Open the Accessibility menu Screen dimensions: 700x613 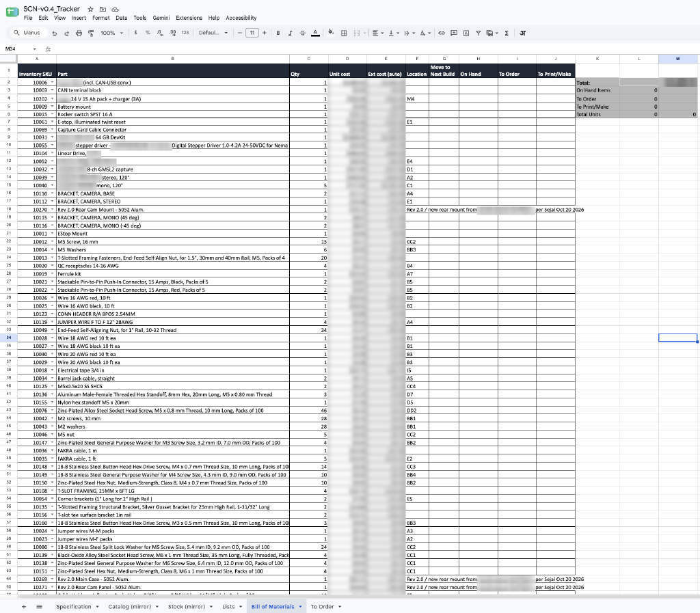coord(241,18)
